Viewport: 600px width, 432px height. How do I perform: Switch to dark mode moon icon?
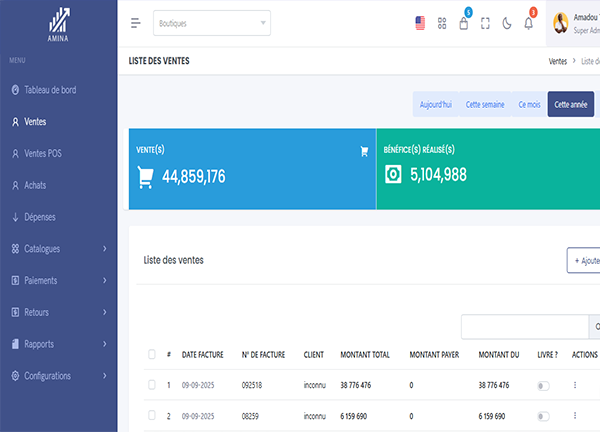(x=507, y=23)
